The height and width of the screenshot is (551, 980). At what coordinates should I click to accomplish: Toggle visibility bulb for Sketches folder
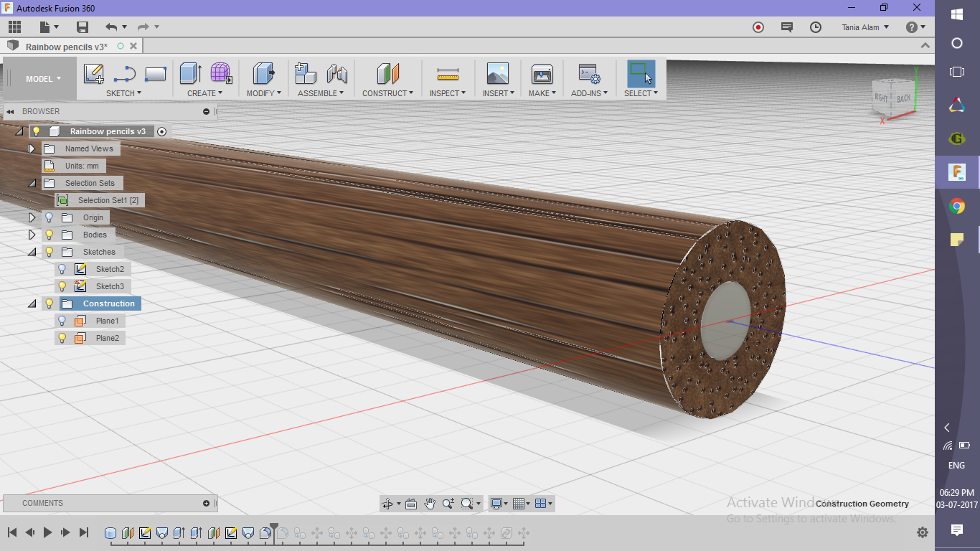pos(50,252)
